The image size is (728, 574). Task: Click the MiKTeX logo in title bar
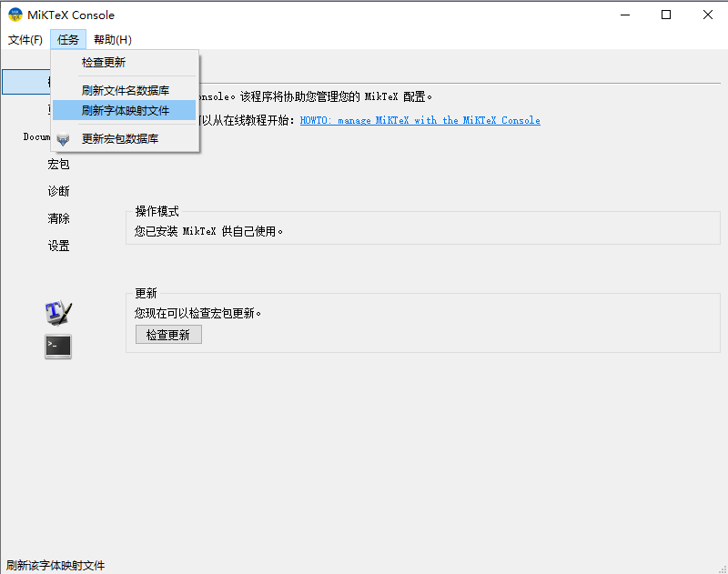[15, 15]
